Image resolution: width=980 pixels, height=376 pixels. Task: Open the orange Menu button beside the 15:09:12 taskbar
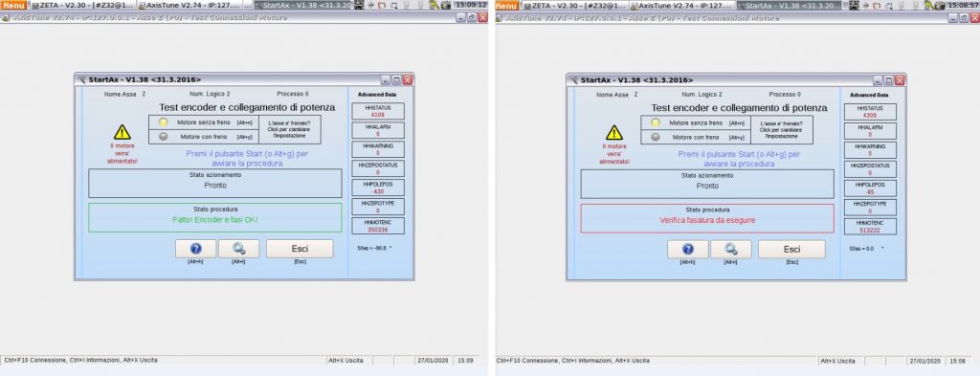coord(13,5)
